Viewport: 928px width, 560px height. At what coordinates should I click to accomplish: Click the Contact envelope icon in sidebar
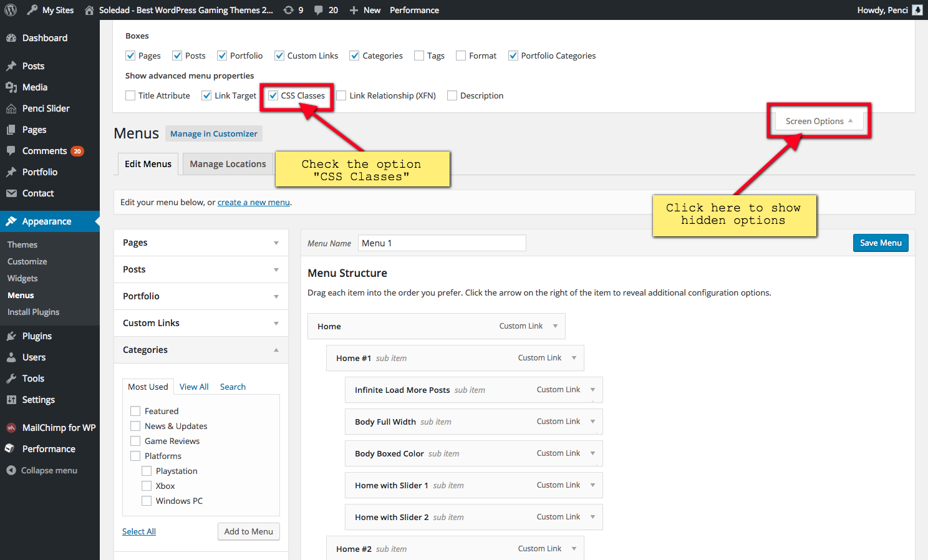tap(11, 193)
